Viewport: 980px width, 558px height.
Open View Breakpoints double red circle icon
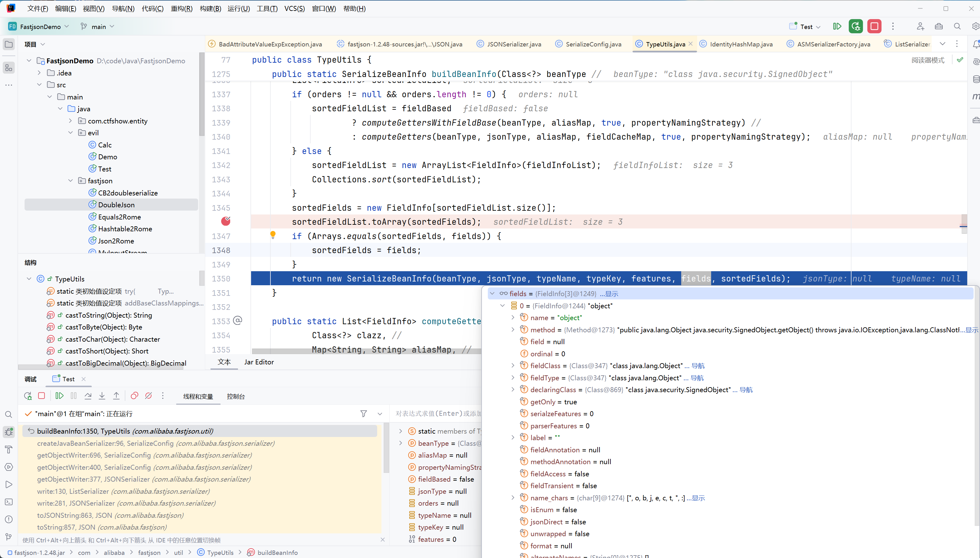click(134, 396)
